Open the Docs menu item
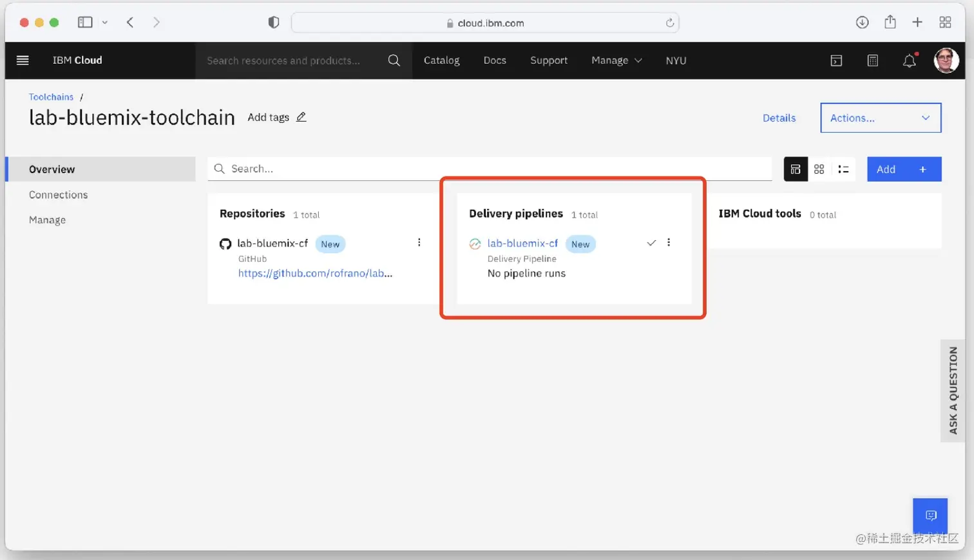Image resolution: width=974 pixels, height=560 pixels. tap(495, 61)
